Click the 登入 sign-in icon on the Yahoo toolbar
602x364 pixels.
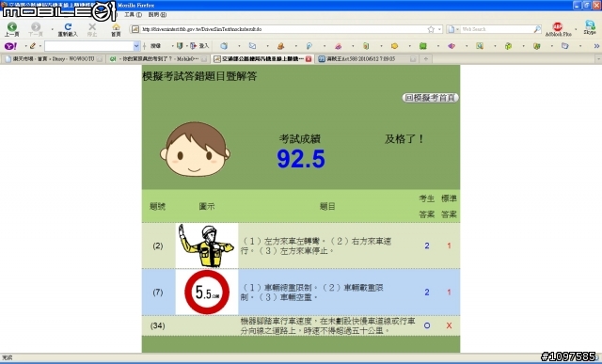[194, 46]
